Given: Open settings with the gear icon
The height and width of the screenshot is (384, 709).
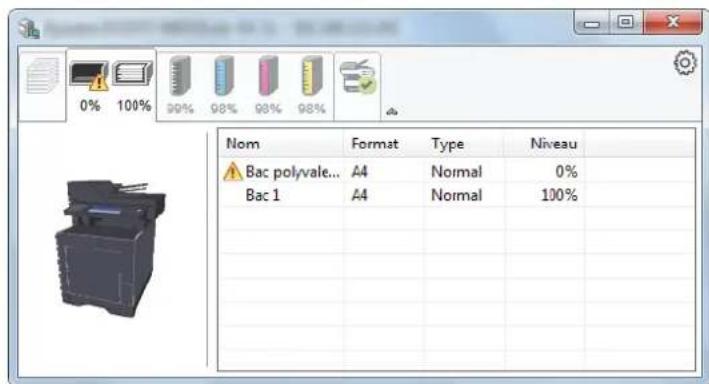Looking at the screenshot, I should [685, 63].
